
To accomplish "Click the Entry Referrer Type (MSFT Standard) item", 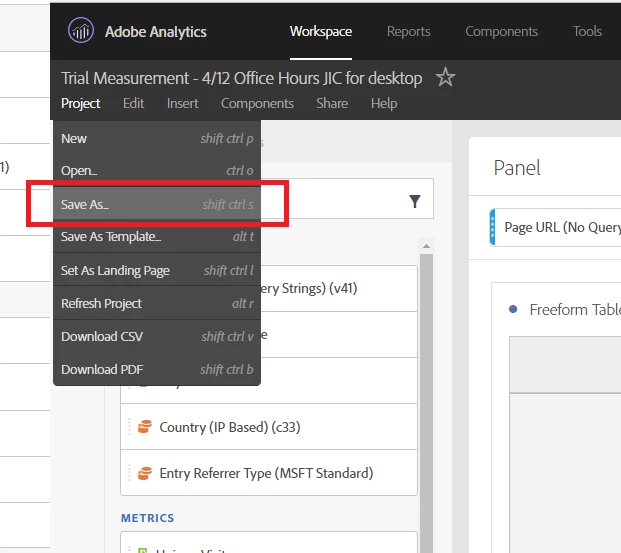I will [x=269, y=473].
